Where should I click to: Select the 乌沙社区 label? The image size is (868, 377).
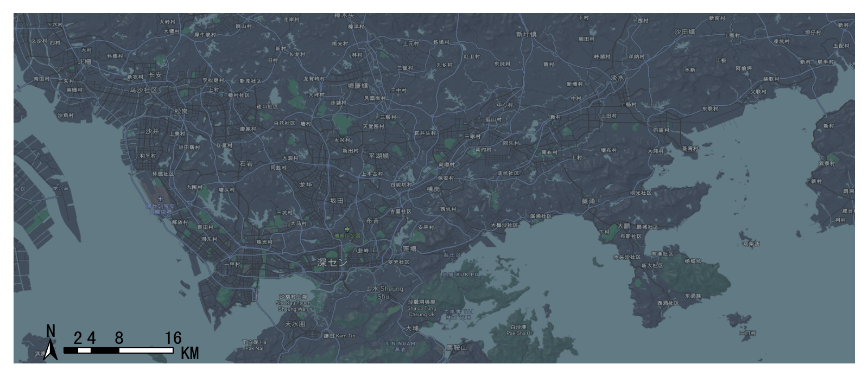pyautogui.click(x=143, y=90)
